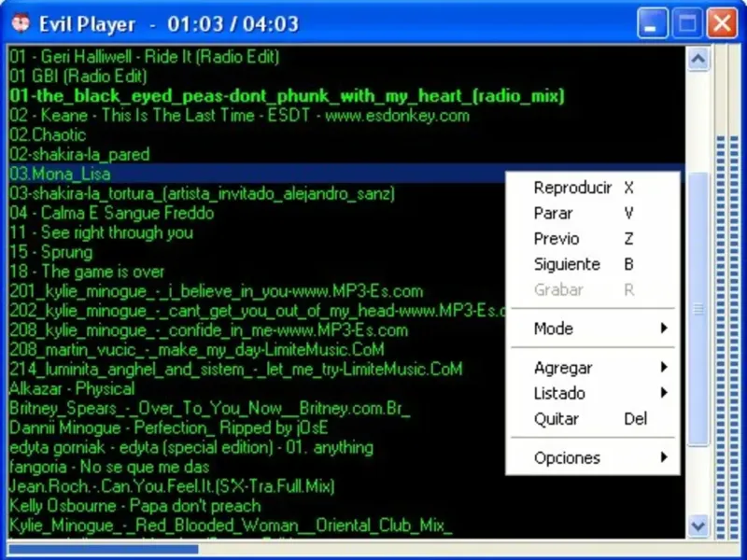The height and width of the screenshot is (560, 747).
Task: Select track '01 GBI (Radio Edit)'
Action: pyautogui.click(x=78, y=77)
